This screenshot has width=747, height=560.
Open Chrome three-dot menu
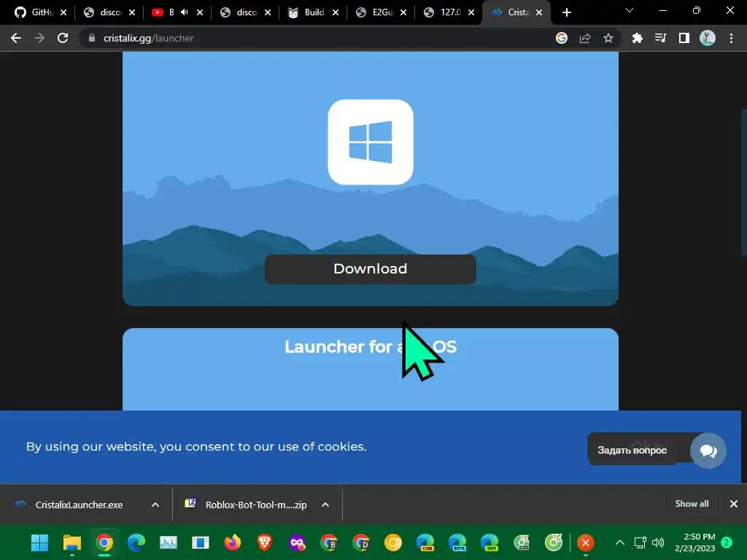click(731, 38)
